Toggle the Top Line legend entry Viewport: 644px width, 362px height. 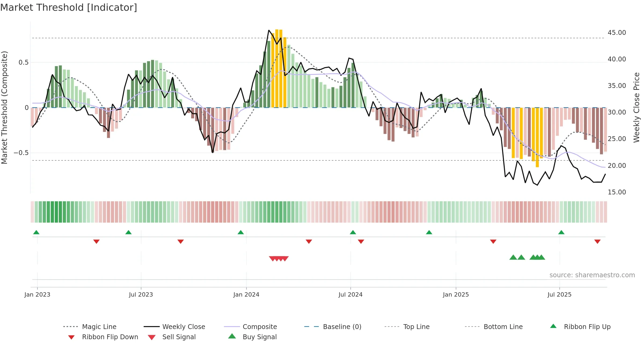coord(407,327)
